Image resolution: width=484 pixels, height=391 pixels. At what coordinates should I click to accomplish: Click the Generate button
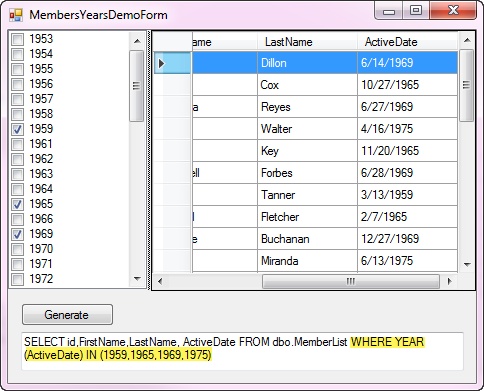[67, 314]
